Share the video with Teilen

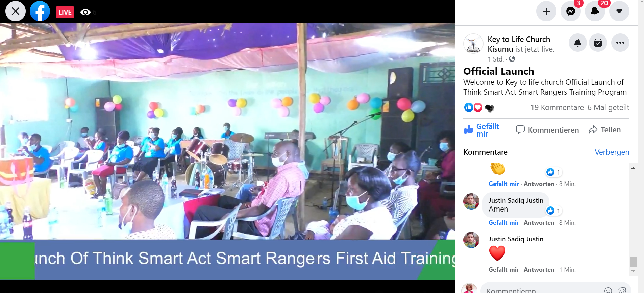click(x=605, y=130)
